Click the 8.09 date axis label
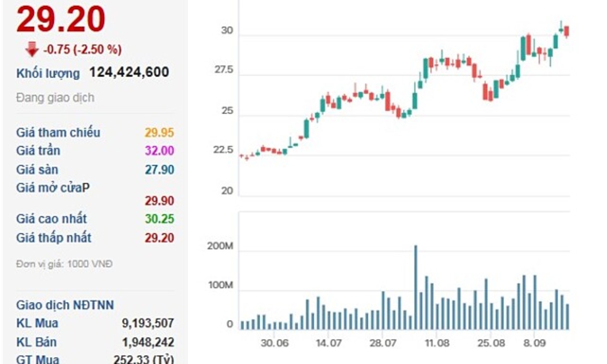Screen dimensions: 607x364 coord(534,343)
